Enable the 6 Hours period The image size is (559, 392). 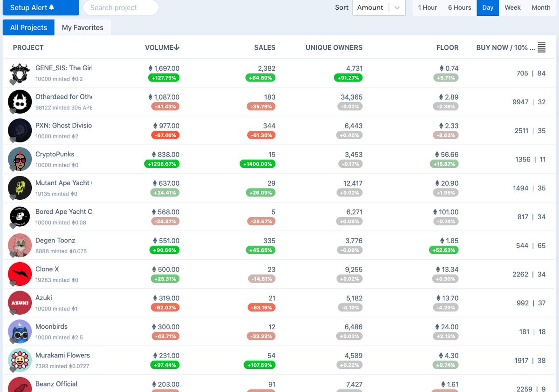point(459,7)
